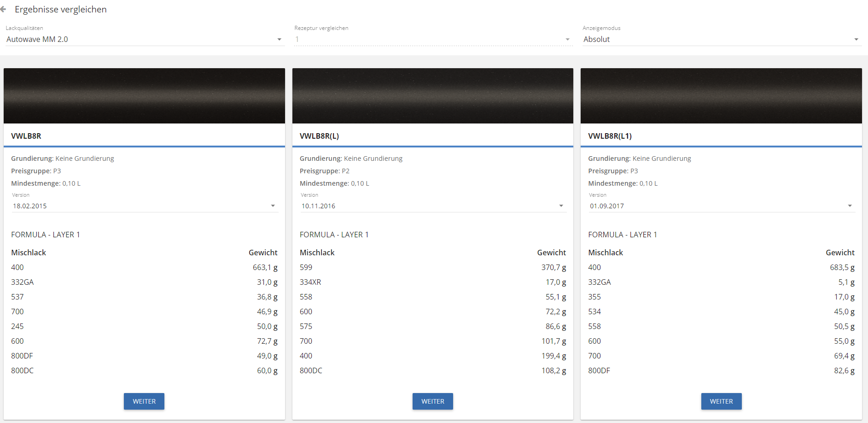Select the VWLB8R color swatch image
Viewport: 868px width, 423px height.
point(144,96)
